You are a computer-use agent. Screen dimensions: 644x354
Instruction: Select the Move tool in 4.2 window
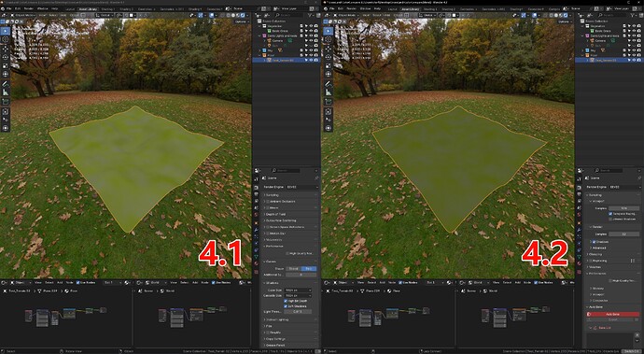point(329,49)
